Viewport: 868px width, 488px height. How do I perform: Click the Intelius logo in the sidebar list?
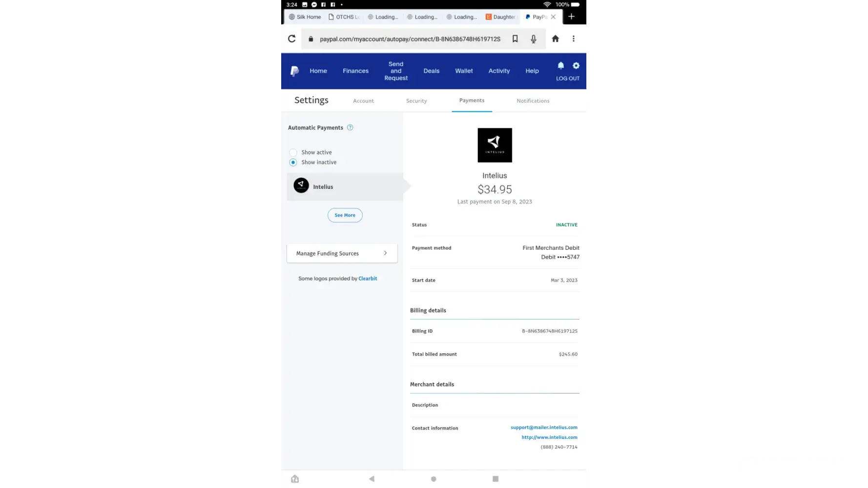pos(301,185)
